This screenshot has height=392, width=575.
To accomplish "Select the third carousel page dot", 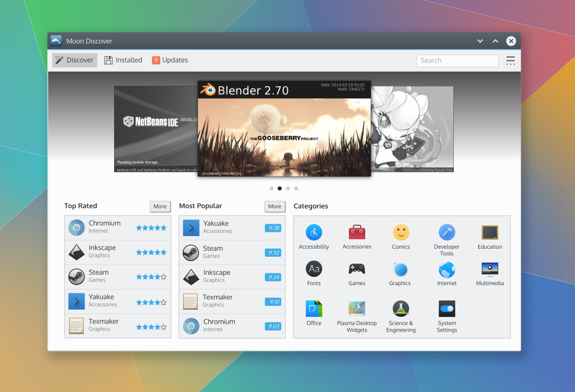I will tap(288, 188).
